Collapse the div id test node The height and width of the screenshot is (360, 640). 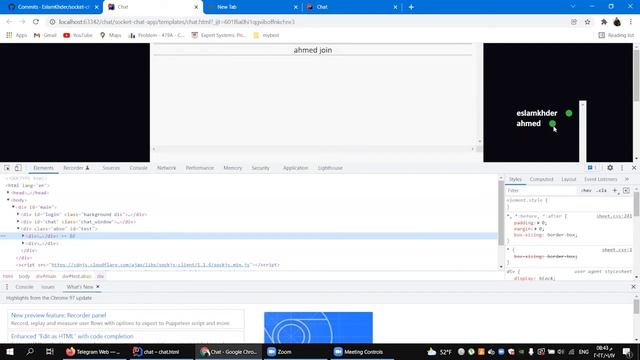18,229
